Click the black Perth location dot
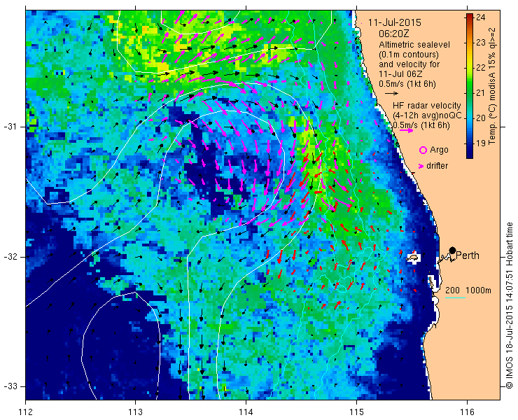The width and height of the screenshot is (518, 420). click(x=453, y=250)
